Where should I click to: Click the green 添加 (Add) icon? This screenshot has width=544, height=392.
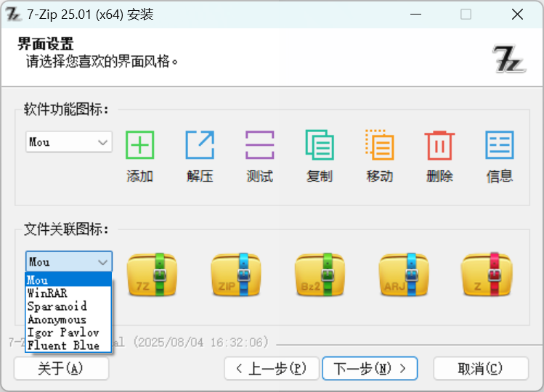click(x=139, y=145)
